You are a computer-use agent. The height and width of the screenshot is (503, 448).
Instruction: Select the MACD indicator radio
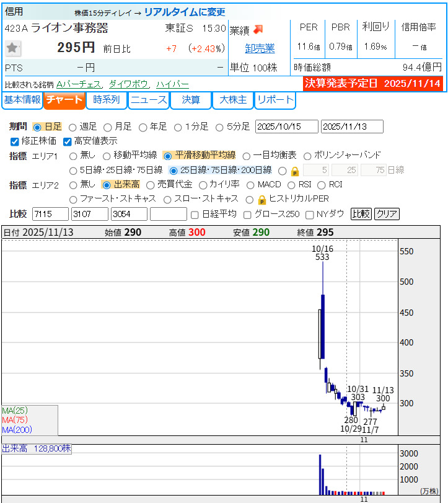click(250, 185)
